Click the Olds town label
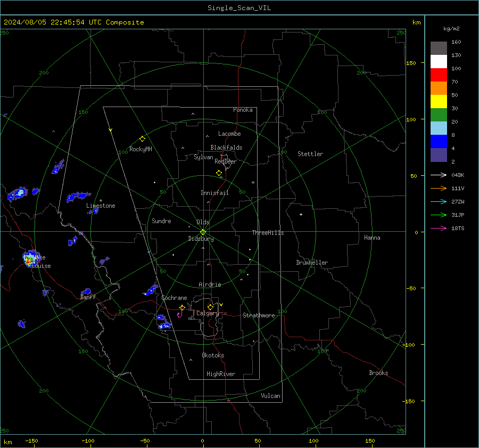 (203, 222)
